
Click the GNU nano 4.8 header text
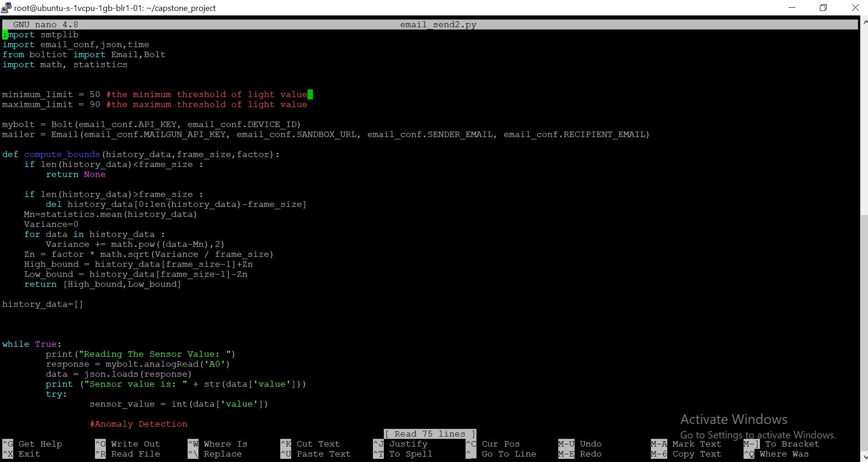click(45, 25)
